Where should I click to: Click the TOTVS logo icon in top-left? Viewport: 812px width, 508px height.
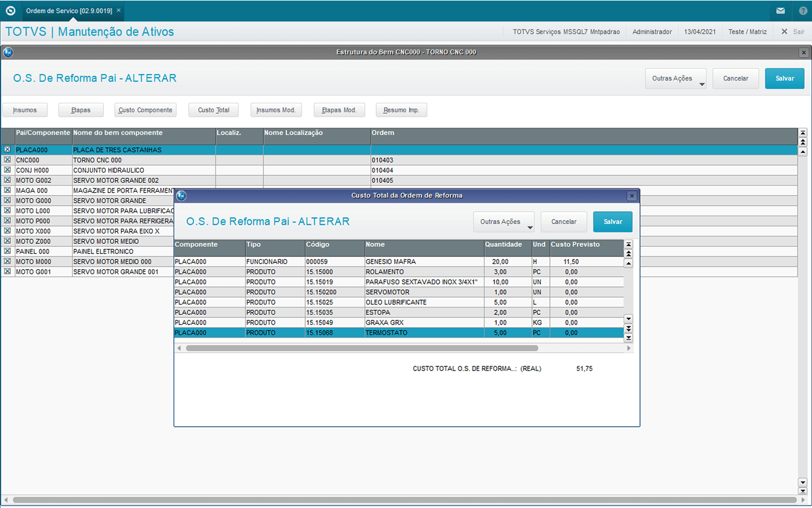click(10, 11)
